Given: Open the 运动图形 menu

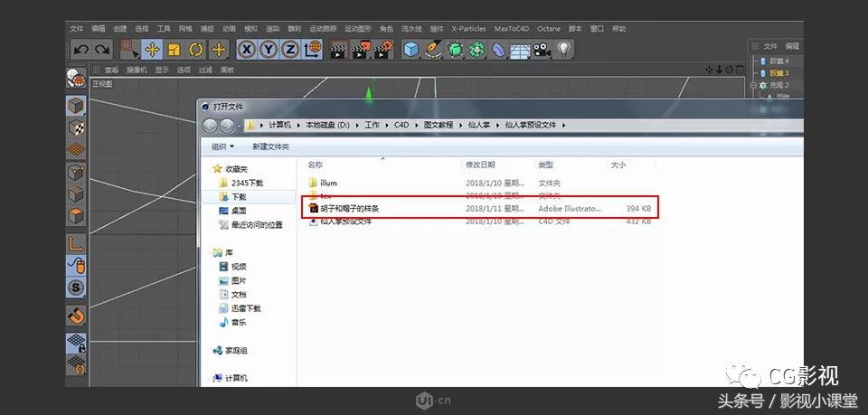Looking at the screenshot, I should point(358,29).
